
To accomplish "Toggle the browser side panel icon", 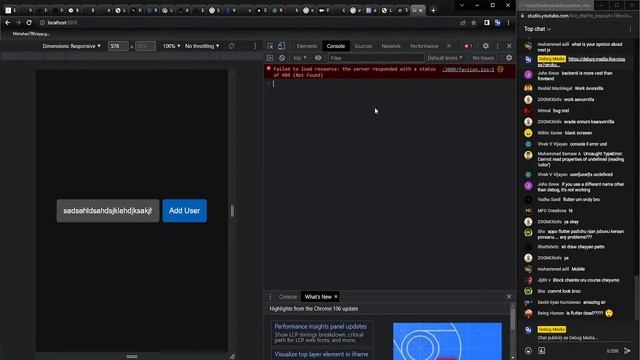I will (487, 22).
